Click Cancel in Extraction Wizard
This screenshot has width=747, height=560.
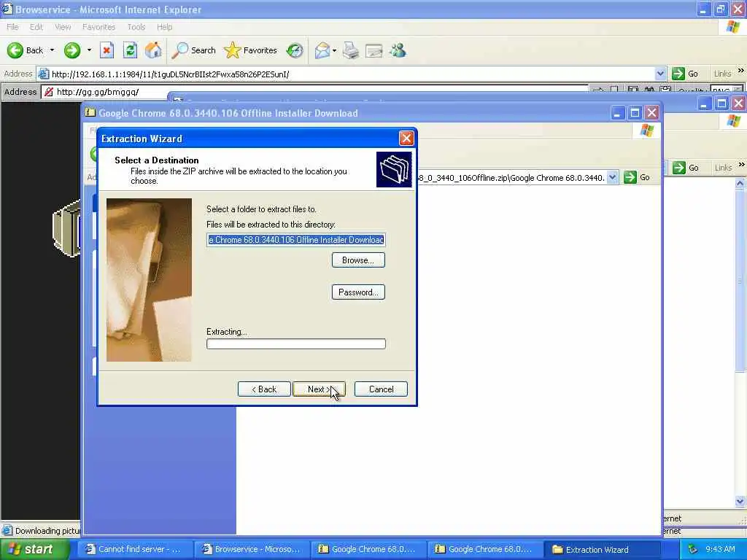coord(381,389)
